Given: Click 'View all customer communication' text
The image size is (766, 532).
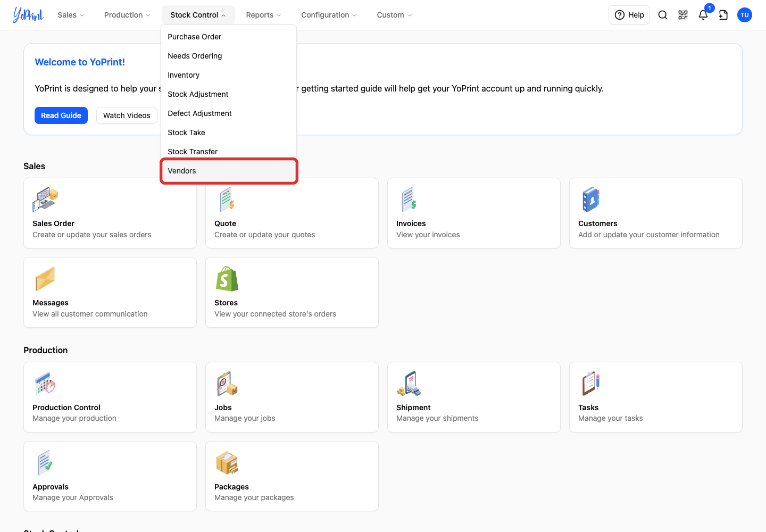Looking at the screenshot, I should pyautogui.click(x=90, y=314).
